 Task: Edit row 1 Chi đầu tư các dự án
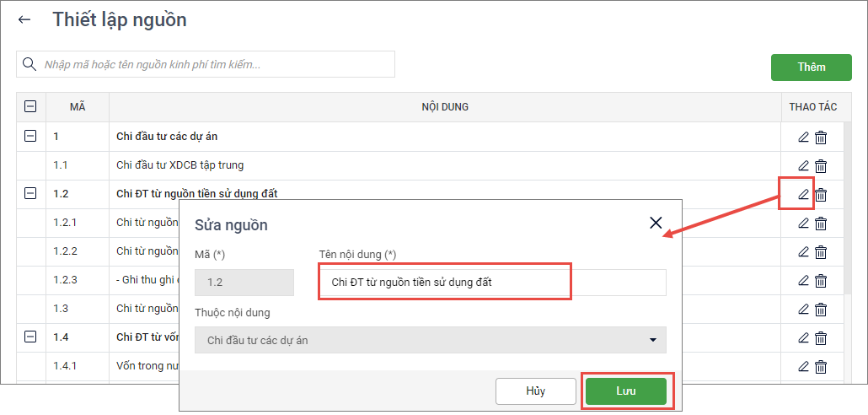(803, 137)
